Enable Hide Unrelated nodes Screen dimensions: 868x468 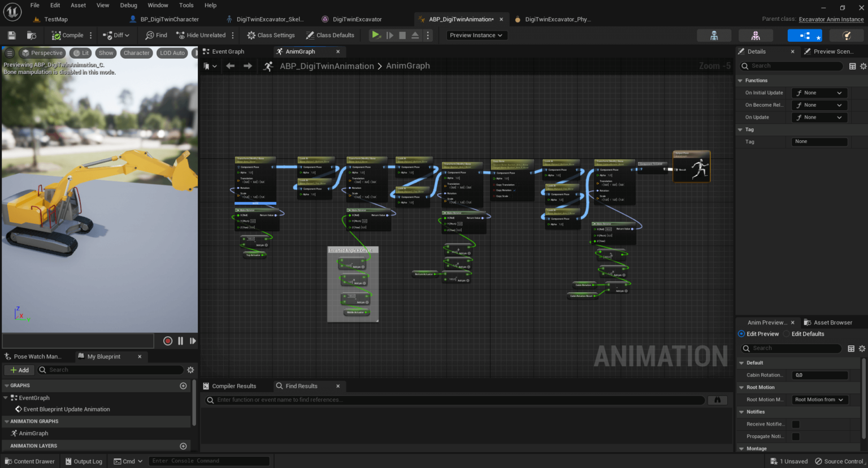(201, 35)
